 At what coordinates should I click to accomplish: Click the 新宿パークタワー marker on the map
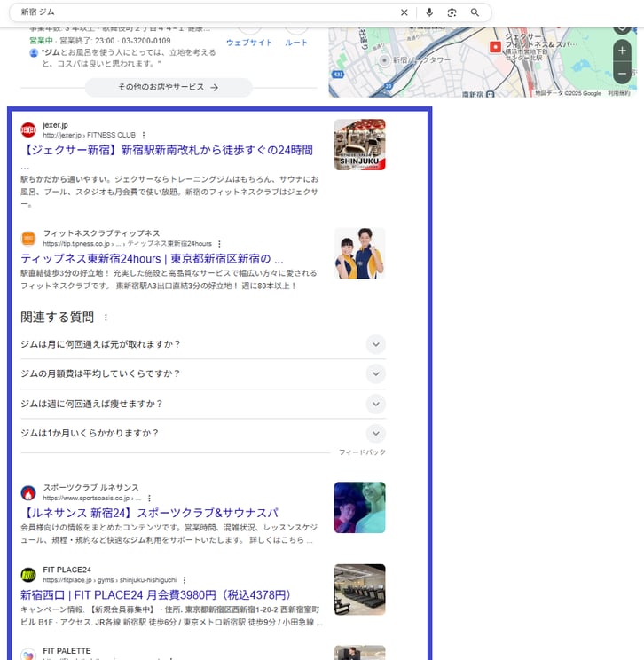pos(384,60)
